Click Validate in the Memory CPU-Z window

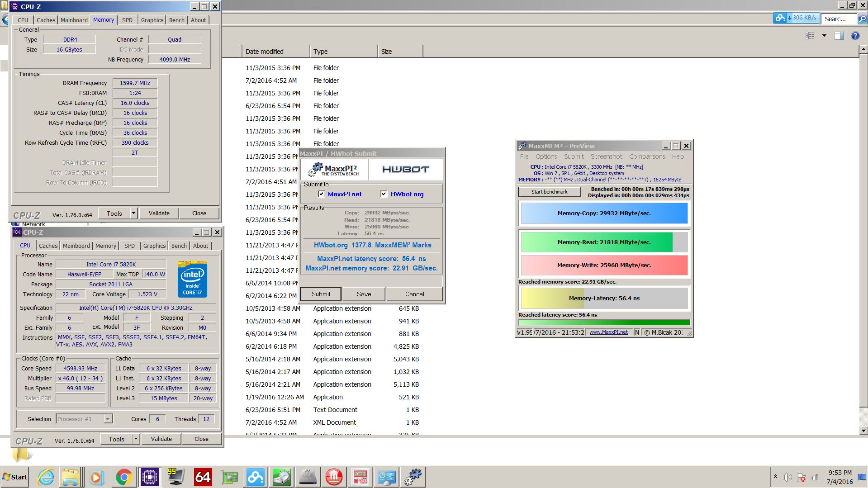point(159,213)
